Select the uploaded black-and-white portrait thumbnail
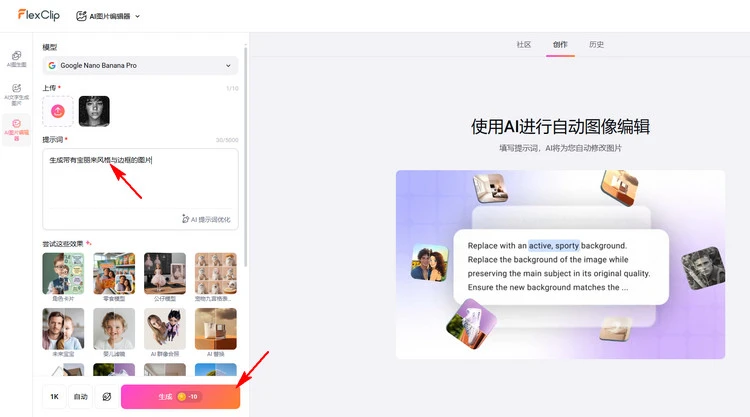This screenshot has width=750, height=417. point(94,111)
